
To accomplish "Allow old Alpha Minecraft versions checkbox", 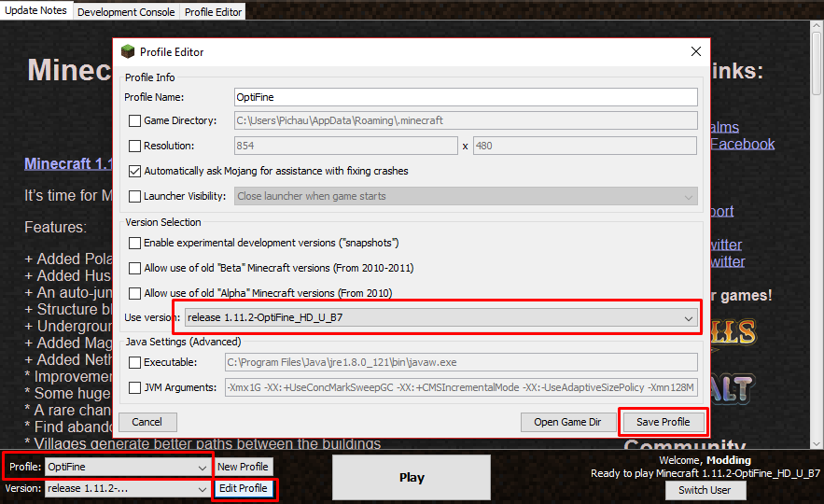I will tap(134, 293).
